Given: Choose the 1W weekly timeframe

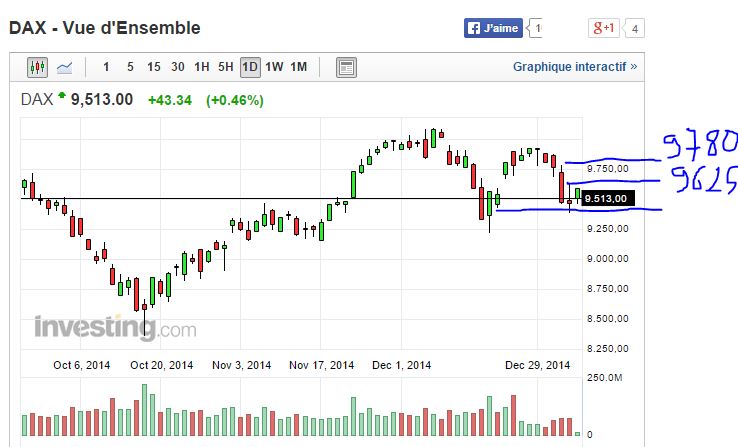Looking at the screenshot, I should (274, 68).
